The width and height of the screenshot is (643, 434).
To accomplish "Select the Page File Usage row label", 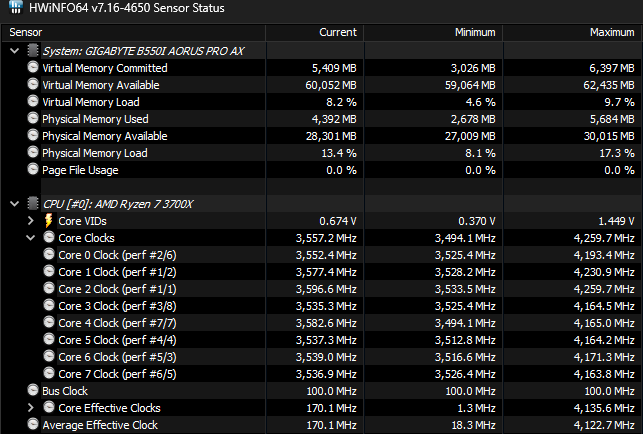I will [80, 170].
